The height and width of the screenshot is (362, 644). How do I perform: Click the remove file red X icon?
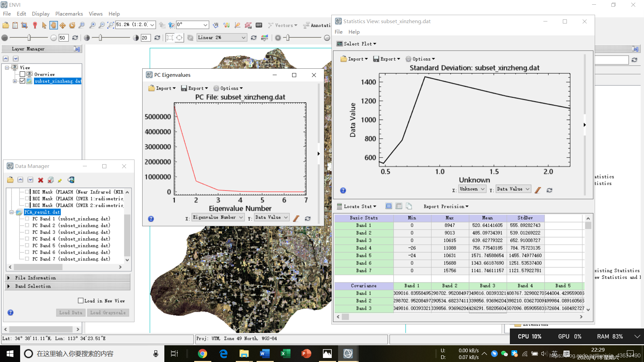(x=41, y=180)
